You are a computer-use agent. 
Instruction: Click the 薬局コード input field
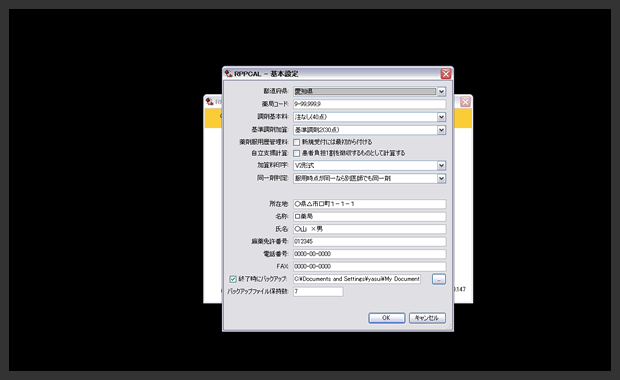tap(370, 104)
